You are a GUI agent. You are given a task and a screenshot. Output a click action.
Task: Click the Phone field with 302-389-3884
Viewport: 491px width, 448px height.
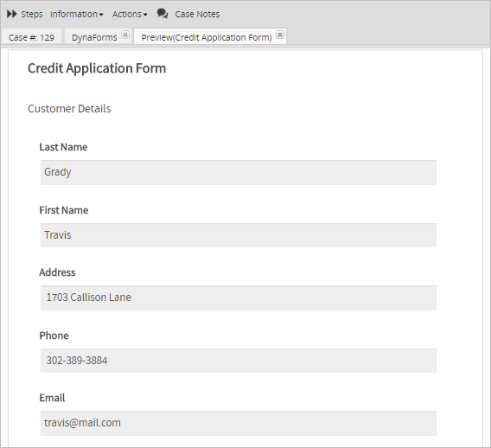[239, 361]
